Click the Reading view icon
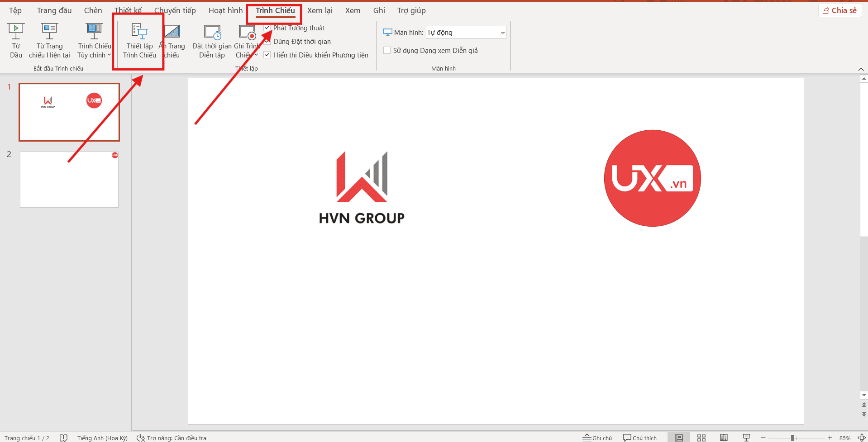Image resolution: width=868 pixels, height=442 pixels. tap(723, 437)
